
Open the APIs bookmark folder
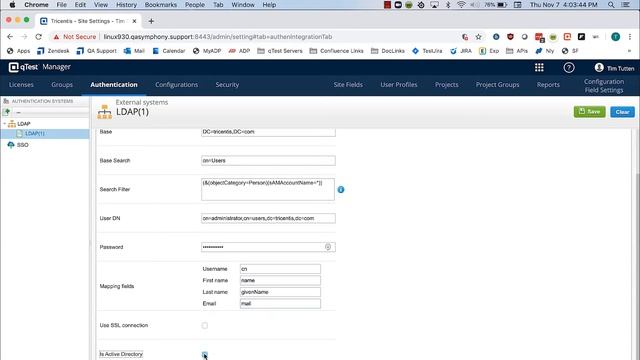(517, 51)
